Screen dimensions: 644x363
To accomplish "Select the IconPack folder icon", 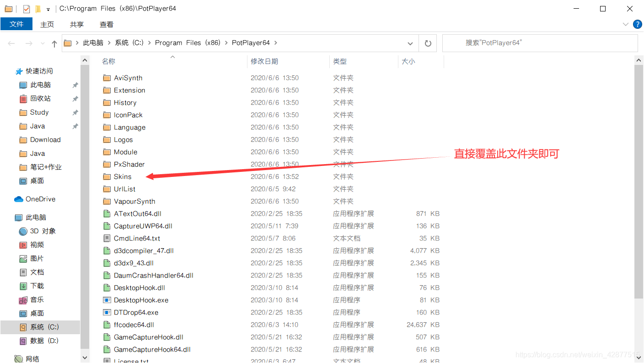I will point(107,115).
